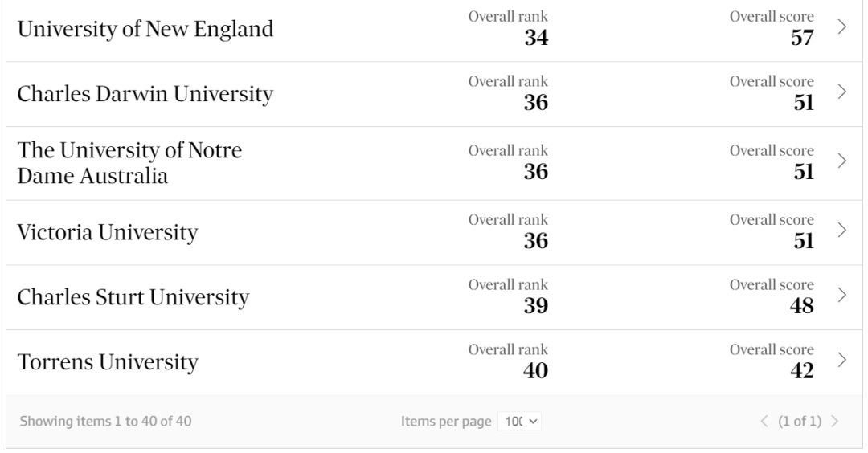Click Charles Sturt University overall rank 39
868x453 pixels.
536,306
